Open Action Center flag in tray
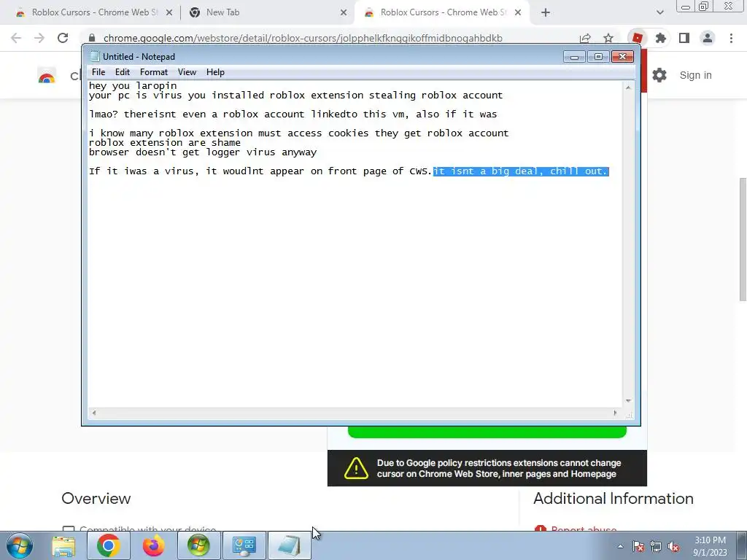Screen dimensions: 747x560 638,547
